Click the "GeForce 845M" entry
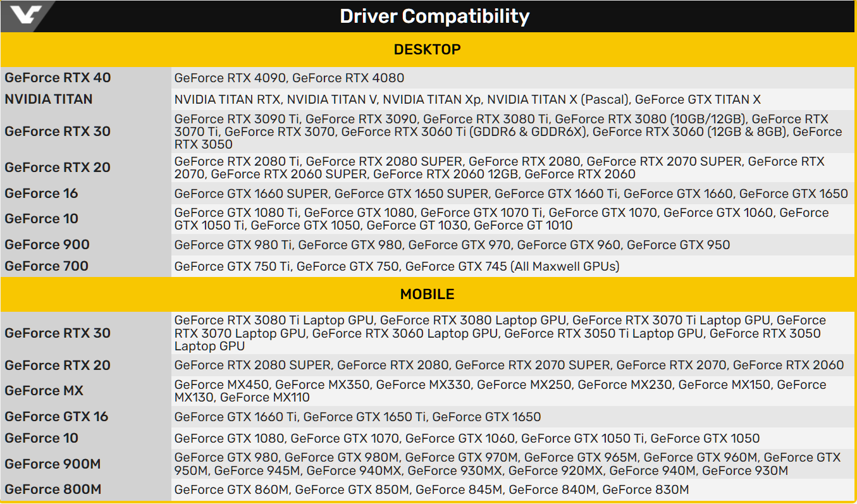This screenshot has height=504, width=857. (459, 489)
